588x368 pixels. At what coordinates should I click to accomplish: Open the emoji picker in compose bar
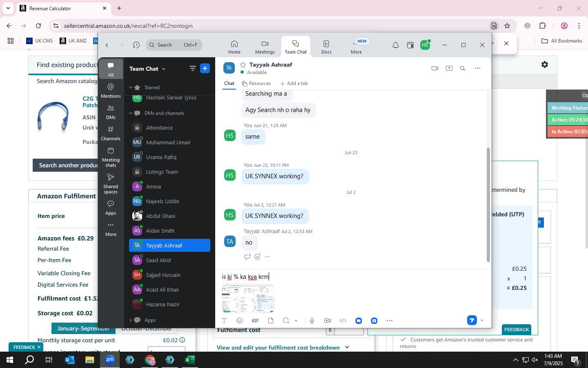tap(240, 321)
